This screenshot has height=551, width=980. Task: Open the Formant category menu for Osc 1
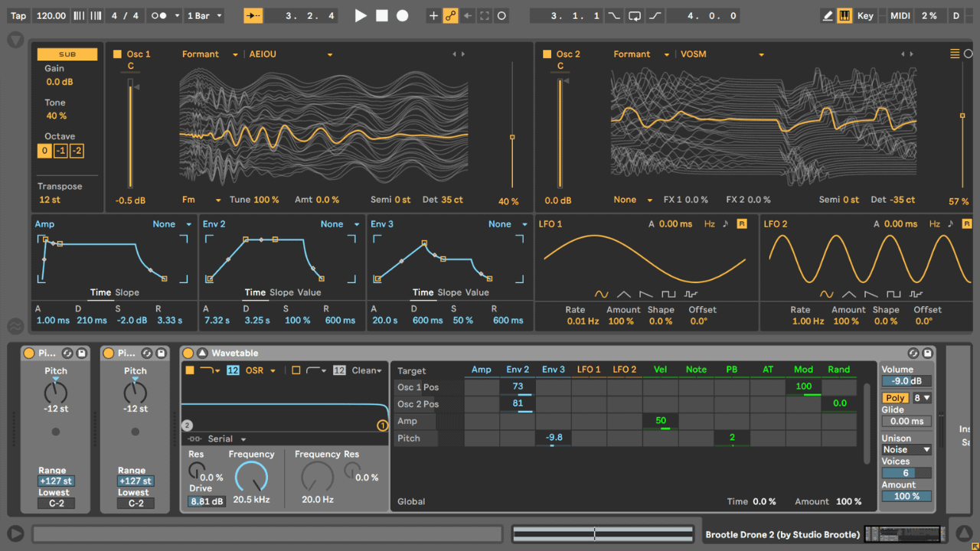coord(202,54)
